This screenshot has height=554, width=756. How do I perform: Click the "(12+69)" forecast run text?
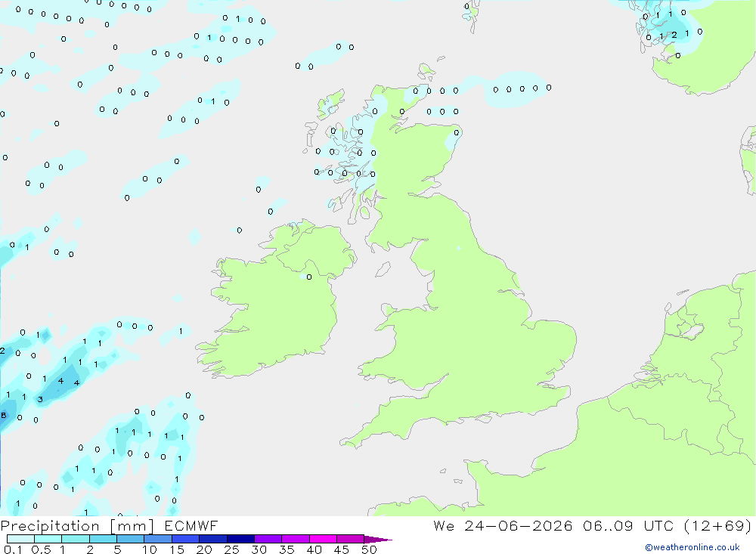coord(718,525)
